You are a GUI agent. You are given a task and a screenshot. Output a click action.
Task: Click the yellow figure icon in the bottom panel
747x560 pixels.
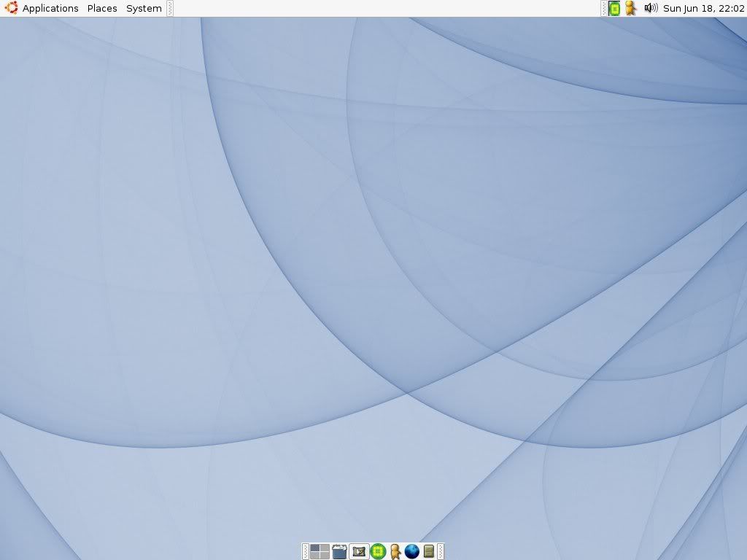tap(395, 551)
